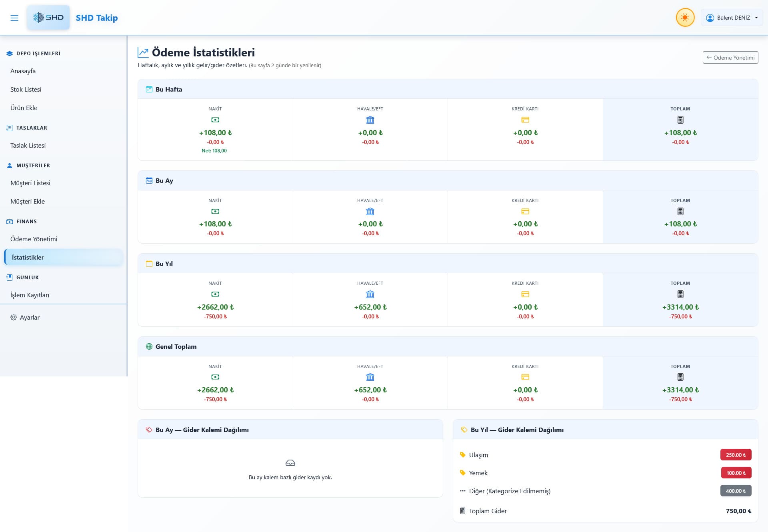Click the hamburger menu icon
The width and height of the screenshot is (768, 532).
[x=14, y=18]
